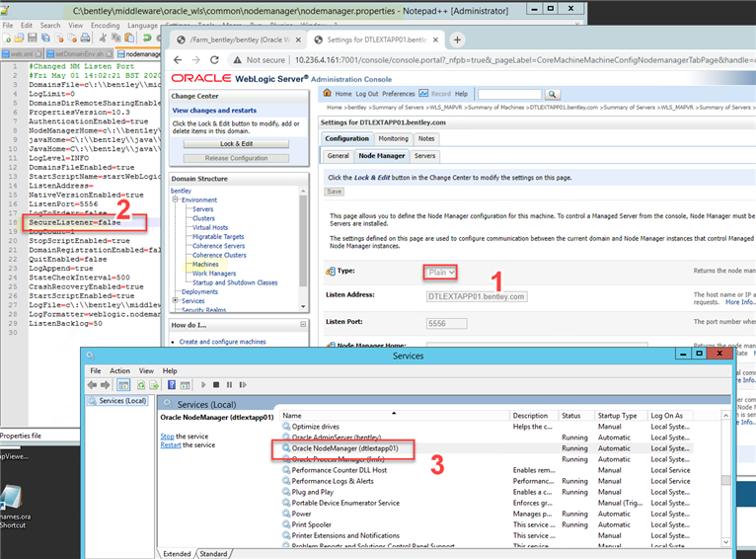The width and height of the screenshot is (756, 559).
Task: Open Clusters in Domain Structure tree
Action: pyautogui.click(x=203, y=218)
